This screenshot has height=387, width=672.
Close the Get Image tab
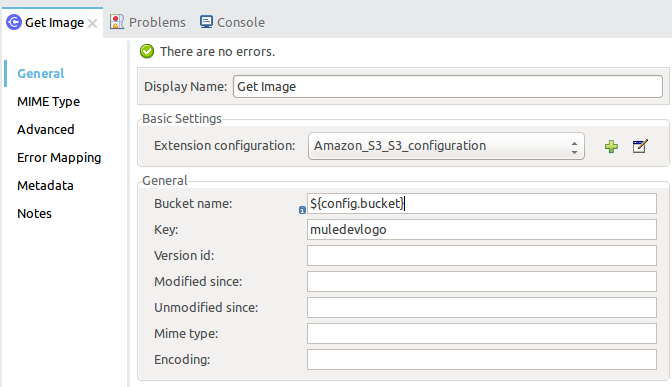pyautogui.click(x=92, y=23)
